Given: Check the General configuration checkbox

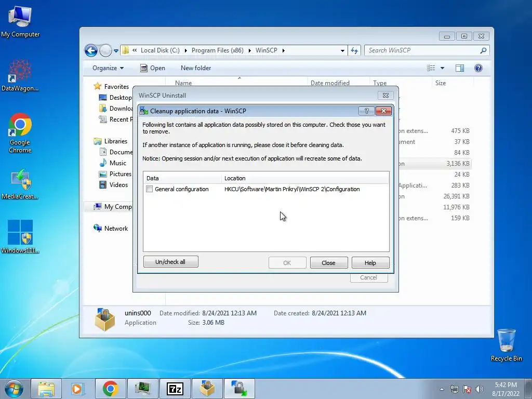Looking at the screenshot, I should click(149, 189).
